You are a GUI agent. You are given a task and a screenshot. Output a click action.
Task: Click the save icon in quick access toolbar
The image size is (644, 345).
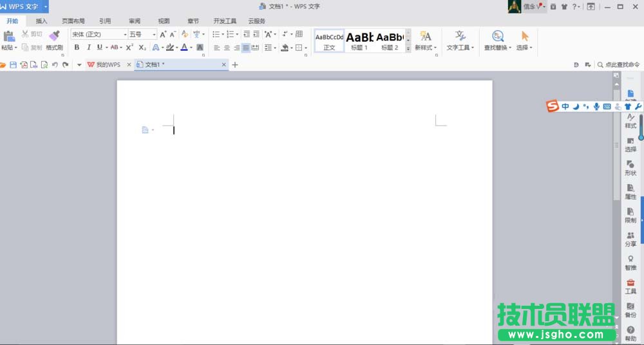pos(13,65)
